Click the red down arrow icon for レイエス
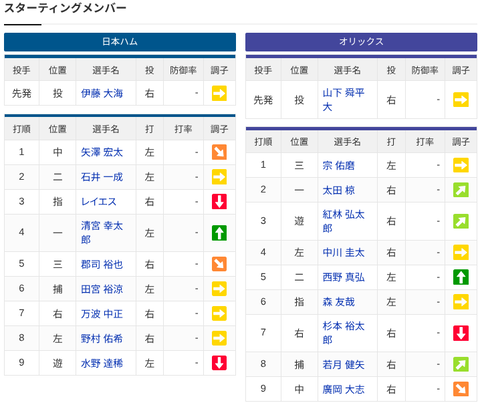The height and width of the screenshot is (405, 480). coord(219,201)
